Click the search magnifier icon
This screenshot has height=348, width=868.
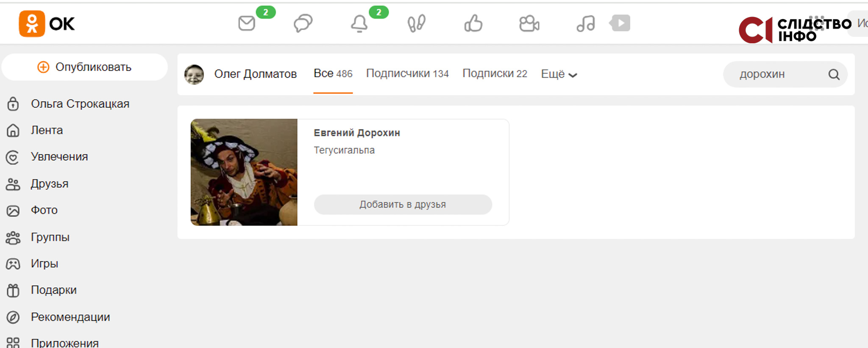tap(834, 75)
